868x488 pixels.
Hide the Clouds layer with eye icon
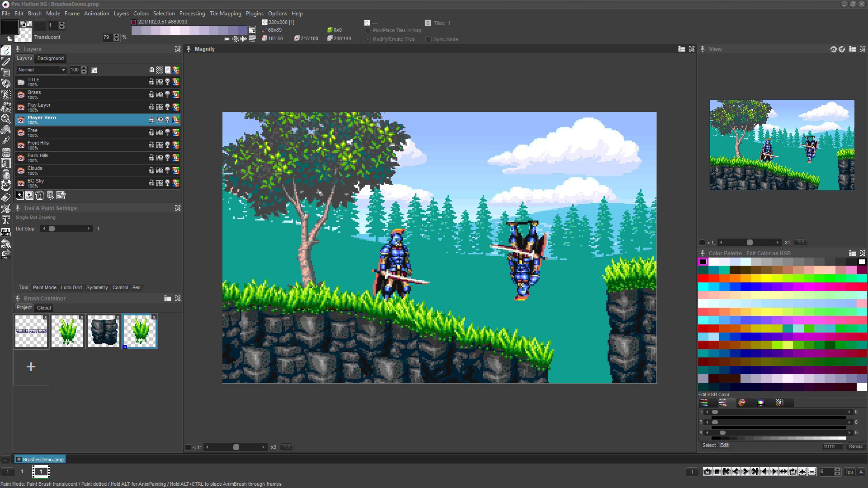click(x=21, y=170)
